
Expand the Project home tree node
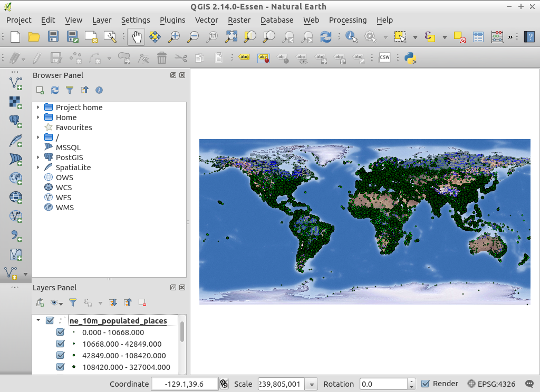[x=38, y=107]
